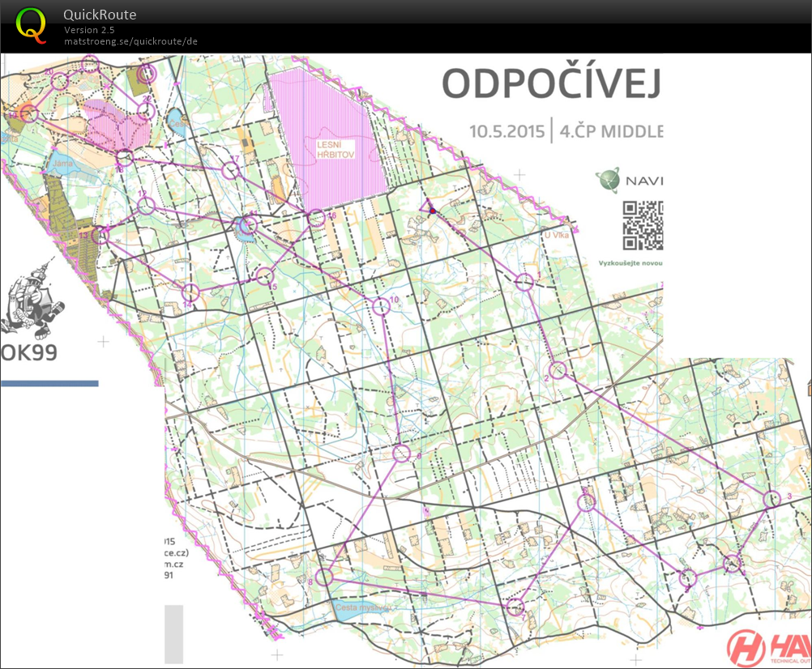Click the crosshair registration mark near NAVI logo
812x669 pixels.
(519, 173)
